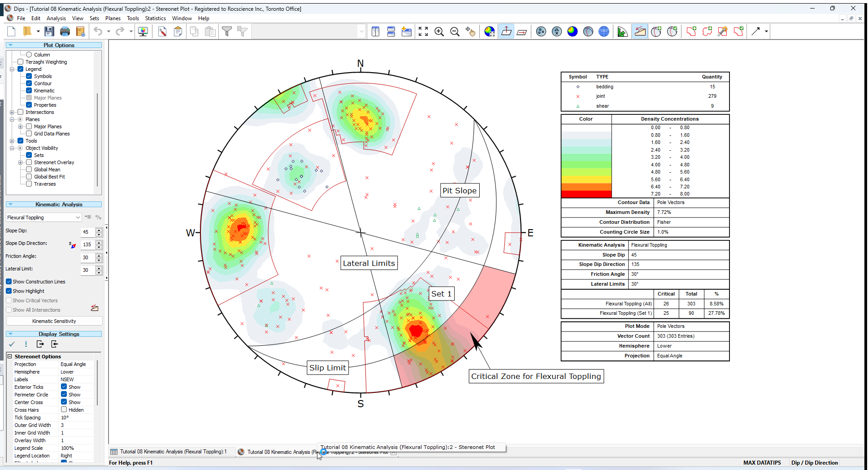
Task: Create a new Set Window
Action: [690, 31]
